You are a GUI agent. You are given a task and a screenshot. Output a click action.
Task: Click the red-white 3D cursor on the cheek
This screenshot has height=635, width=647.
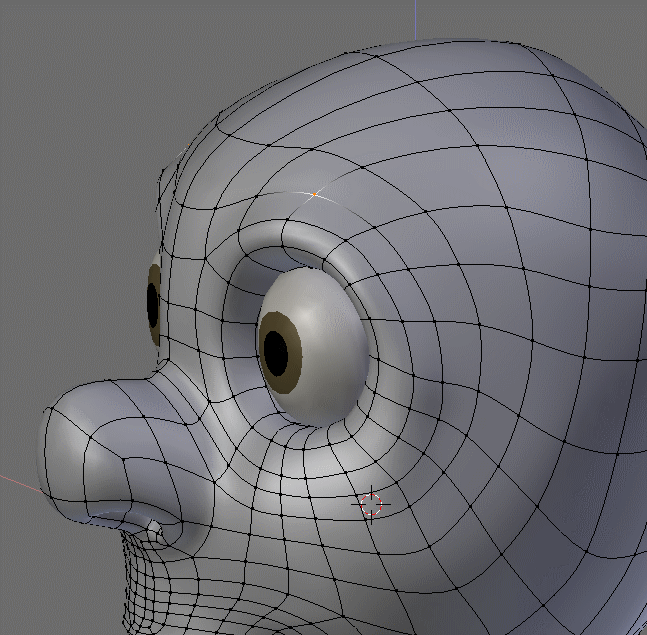click(371, 504)
